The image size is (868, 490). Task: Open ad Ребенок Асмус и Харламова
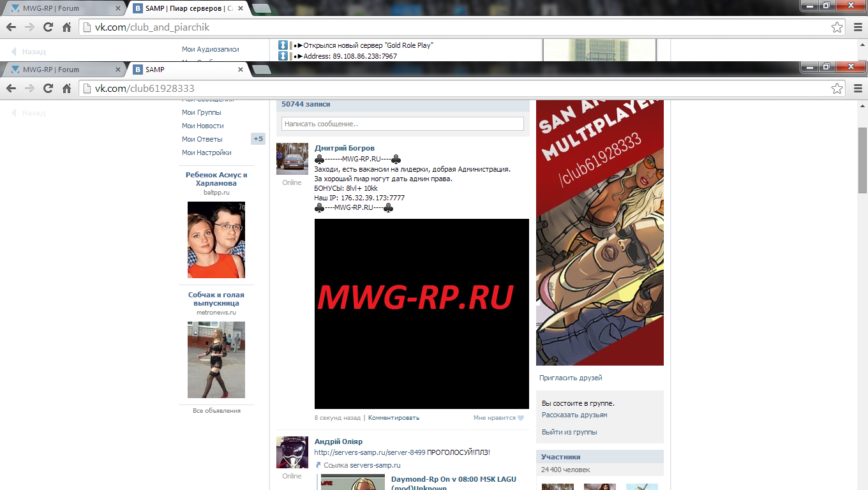[216, 179]
